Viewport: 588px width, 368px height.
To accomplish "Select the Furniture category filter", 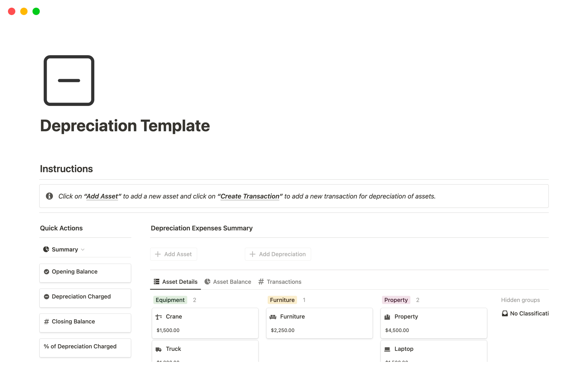I will pyautogui.click(x=282, y=300).
